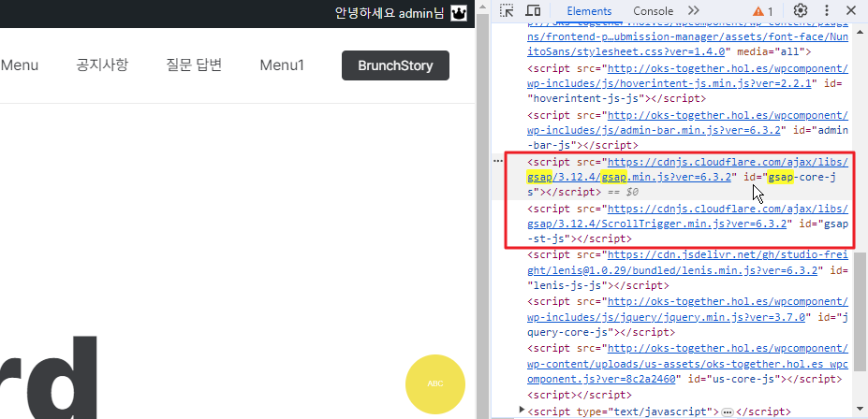Toggle the device toolbar icon
Screen dimensions: 868x419
point(533,11)
